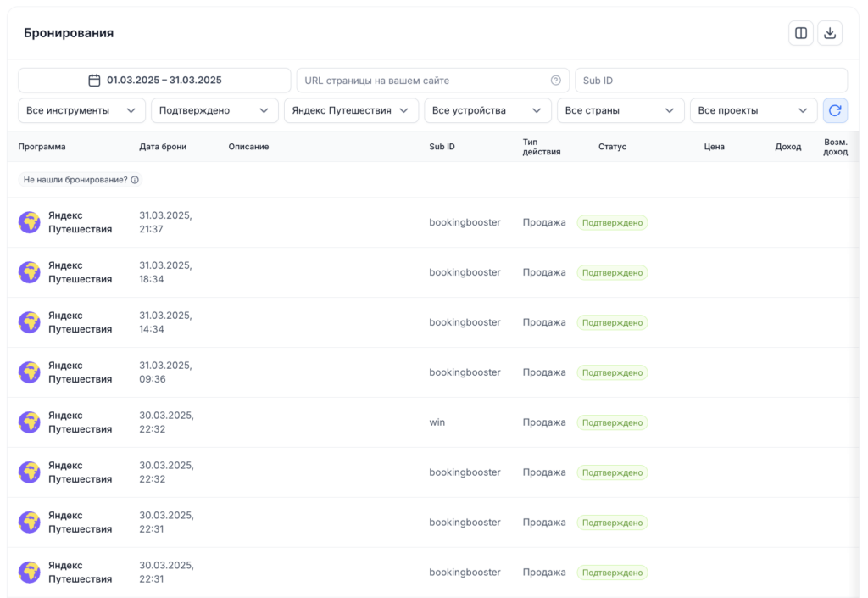Select date cell '31.03.2025, 21:37'
The image size is (868, 598).
(165, 222)
